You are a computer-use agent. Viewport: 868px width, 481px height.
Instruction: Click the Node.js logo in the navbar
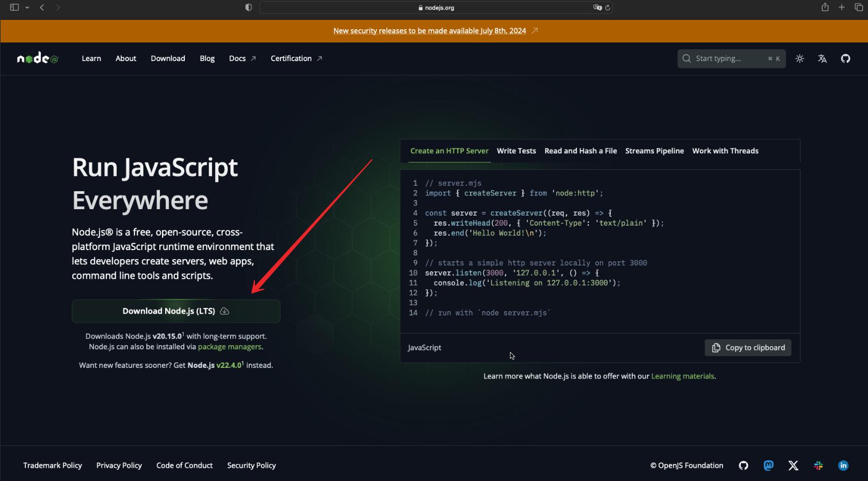[37, 58]
